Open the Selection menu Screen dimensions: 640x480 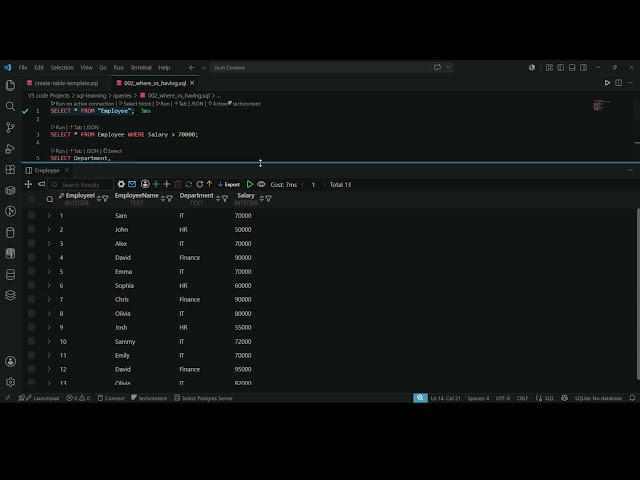click(x=62, y=67)
